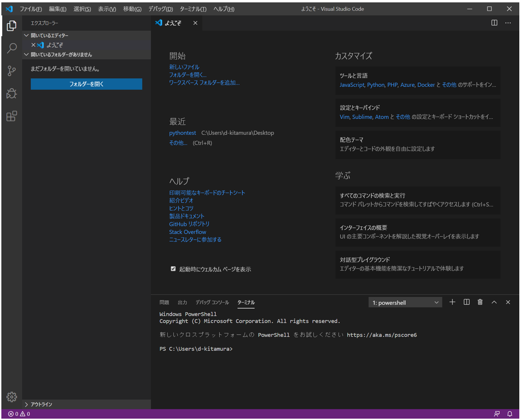
Task: Collapse the 開いているエディター section
Action: coord(87,35)
